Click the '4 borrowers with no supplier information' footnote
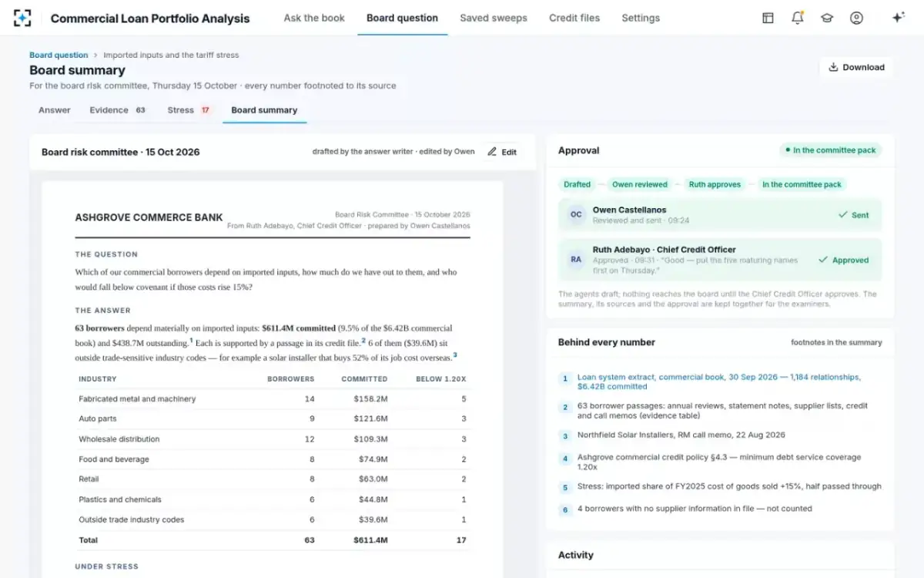This screenshot has height=578, width=924. 695,509
